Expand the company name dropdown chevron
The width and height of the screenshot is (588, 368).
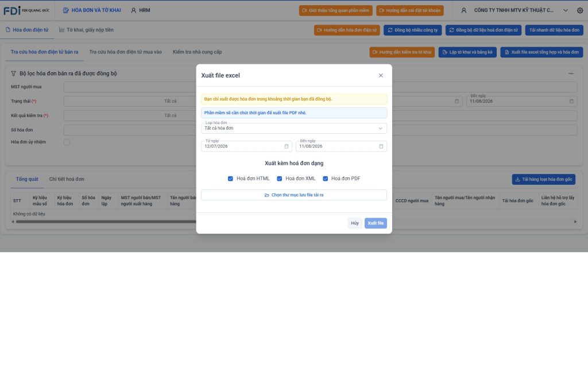click(x=566, y=10)
